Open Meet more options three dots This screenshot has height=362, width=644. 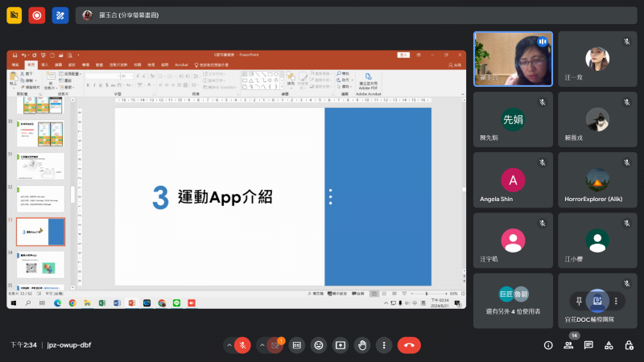[384, 345]
